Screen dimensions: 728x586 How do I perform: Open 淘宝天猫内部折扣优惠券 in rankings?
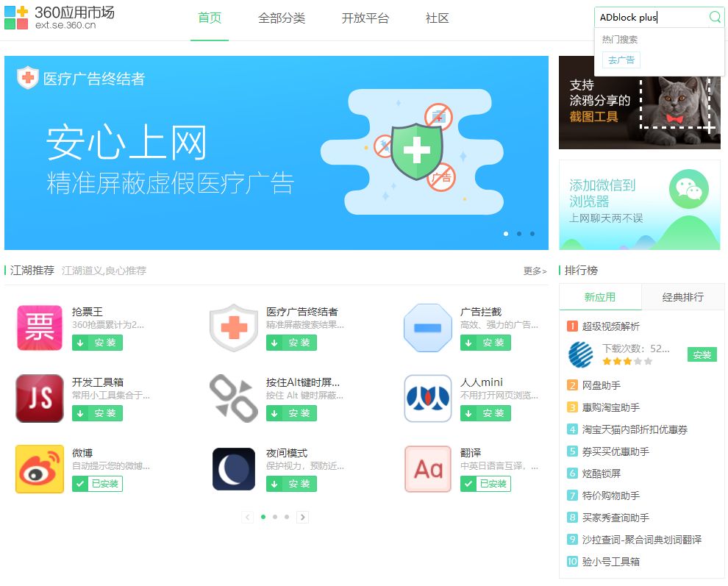635,429
